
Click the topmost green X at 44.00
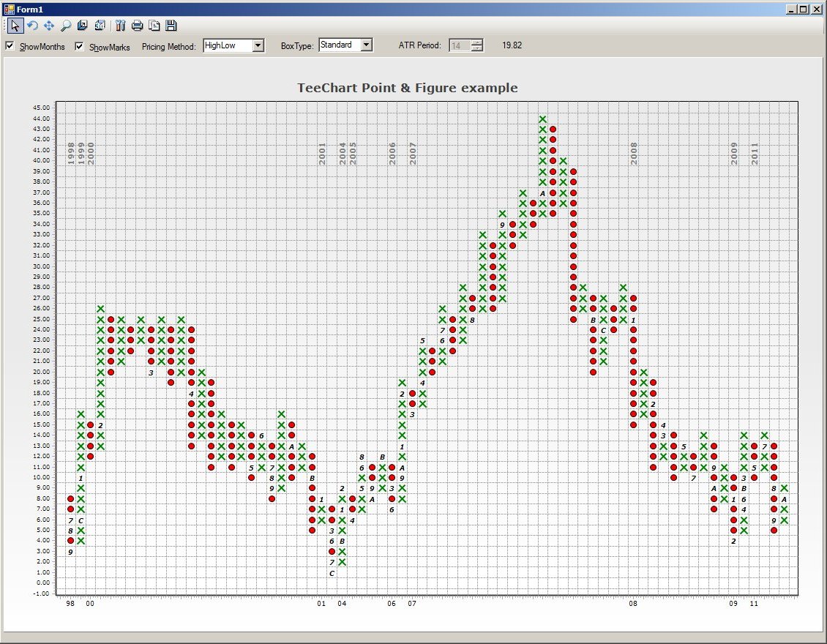point(543,119)
